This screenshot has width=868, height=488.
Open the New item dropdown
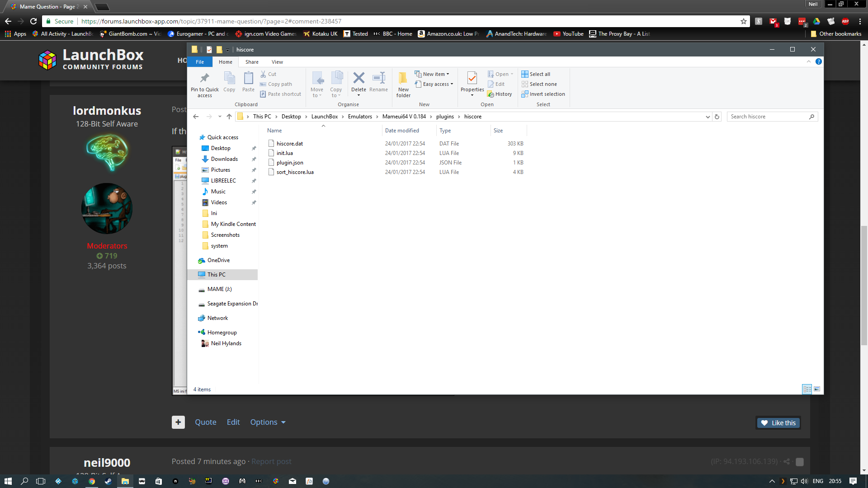click(432, 74)
